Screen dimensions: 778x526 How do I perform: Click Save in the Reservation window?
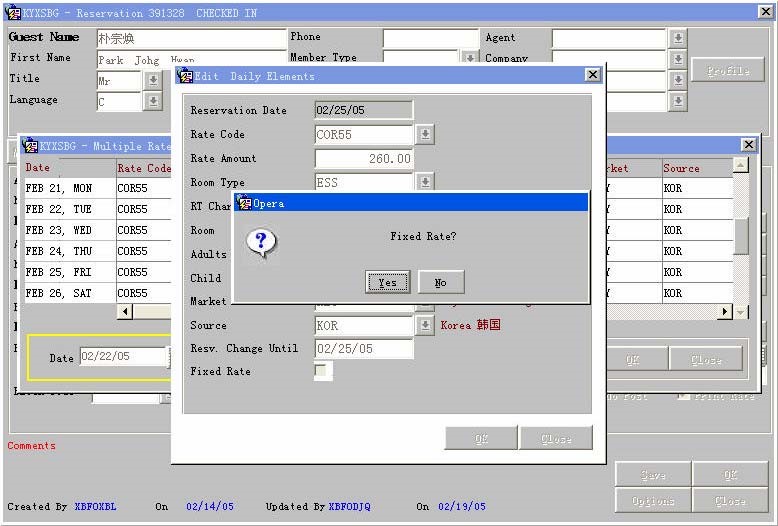click(653, 475)
